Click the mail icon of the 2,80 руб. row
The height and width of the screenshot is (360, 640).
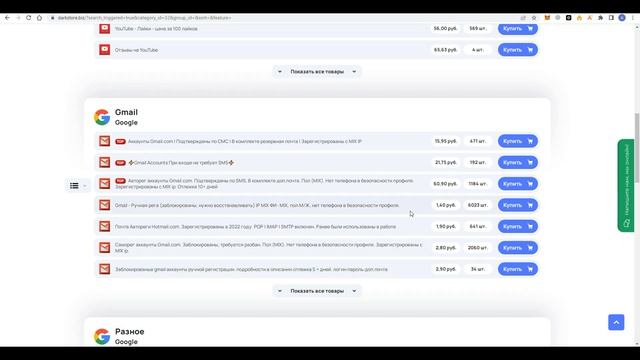[104, 248]
